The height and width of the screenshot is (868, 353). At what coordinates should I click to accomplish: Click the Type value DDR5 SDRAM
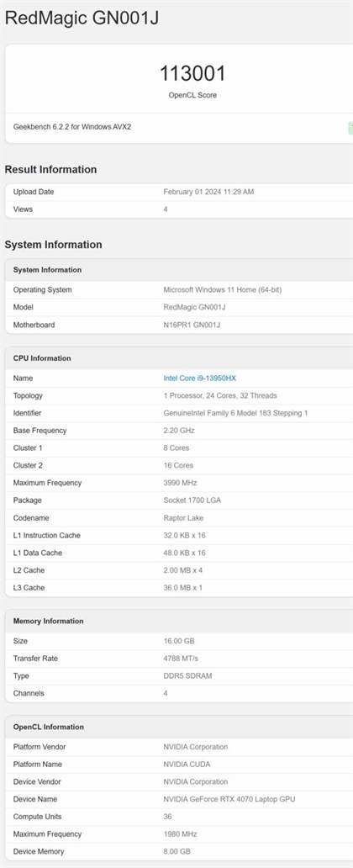[x=187, y=676]
